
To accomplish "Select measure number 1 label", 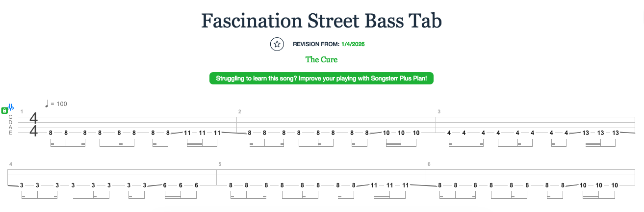I will click(22, 112).
